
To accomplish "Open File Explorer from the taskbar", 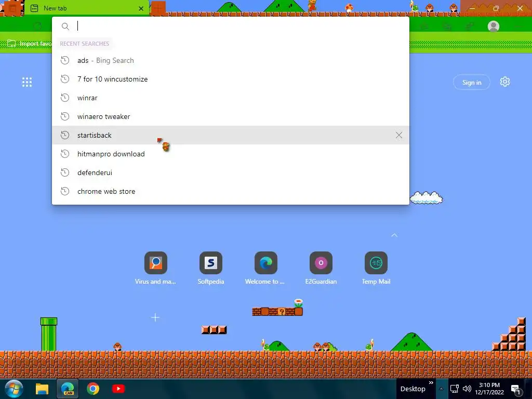I will pyautogui.click(x=42, y=389).
